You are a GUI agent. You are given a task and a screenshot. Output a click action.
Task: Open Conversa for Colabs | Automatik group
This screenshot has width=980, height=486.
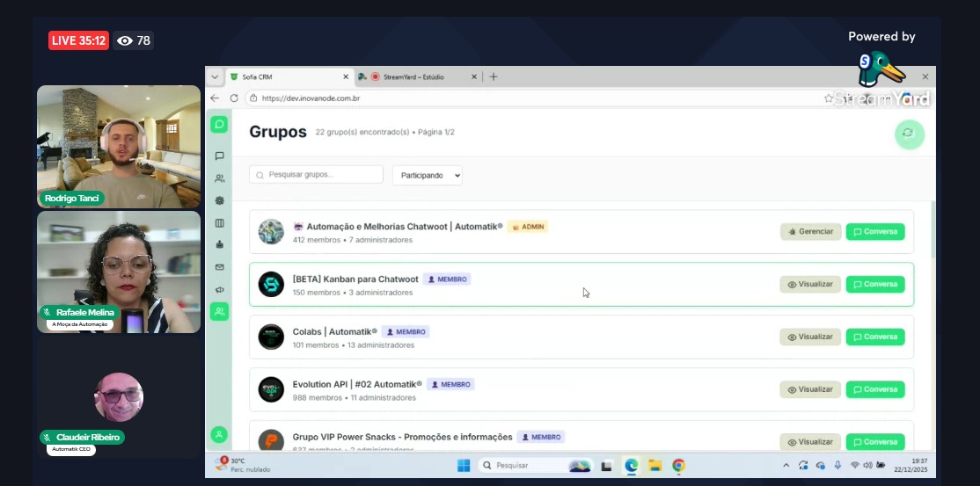[874, 337]
